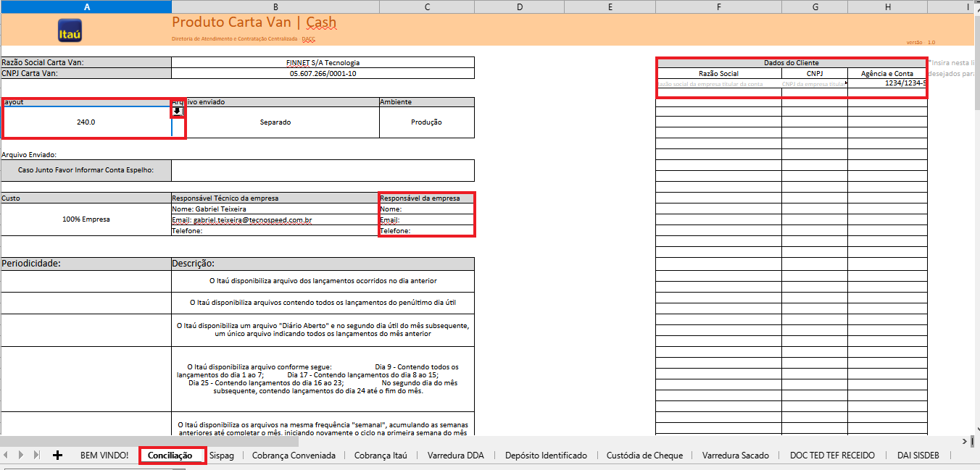Click the '100% Empresa' cost cell
Screen dimensions: 980x470
click(x=86, y=219)
